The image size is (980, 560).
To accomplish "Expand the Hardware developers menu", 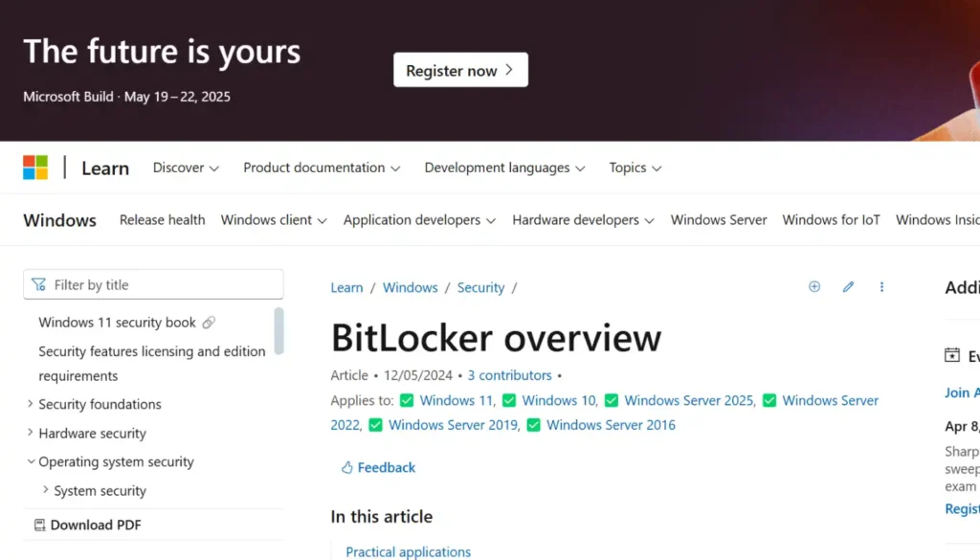I will 583,220.
